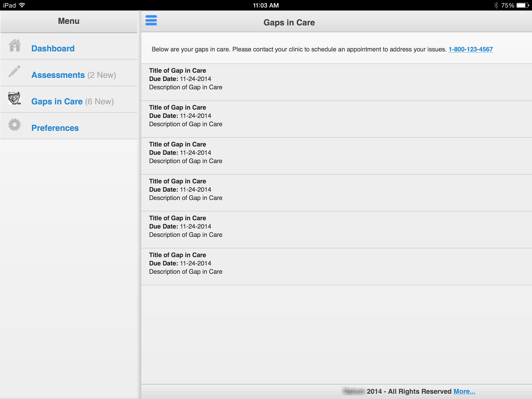Open the Preferences menu item
The height and width of the screenshot is (399, 532).
click(55, 128)
